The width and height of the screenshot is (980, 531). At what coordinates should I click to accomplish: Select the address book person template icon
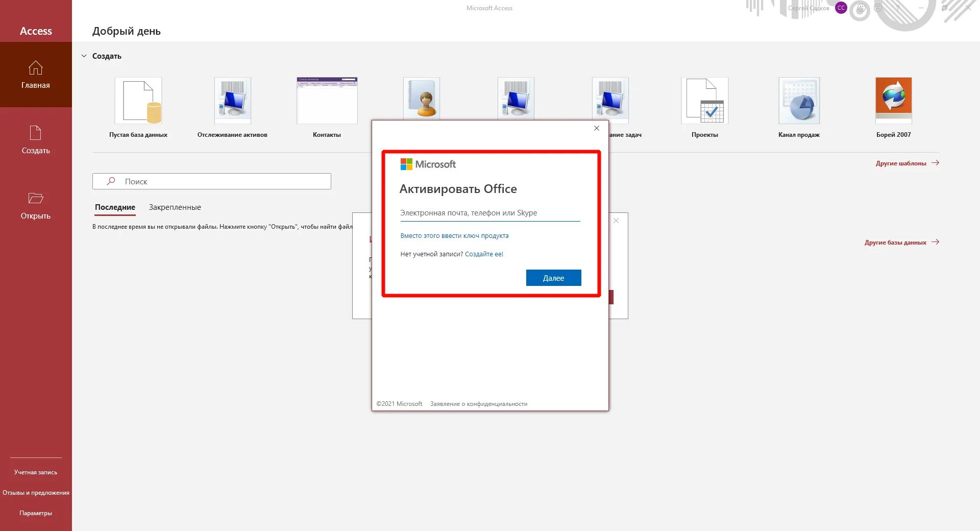click(x=422, y=98)
